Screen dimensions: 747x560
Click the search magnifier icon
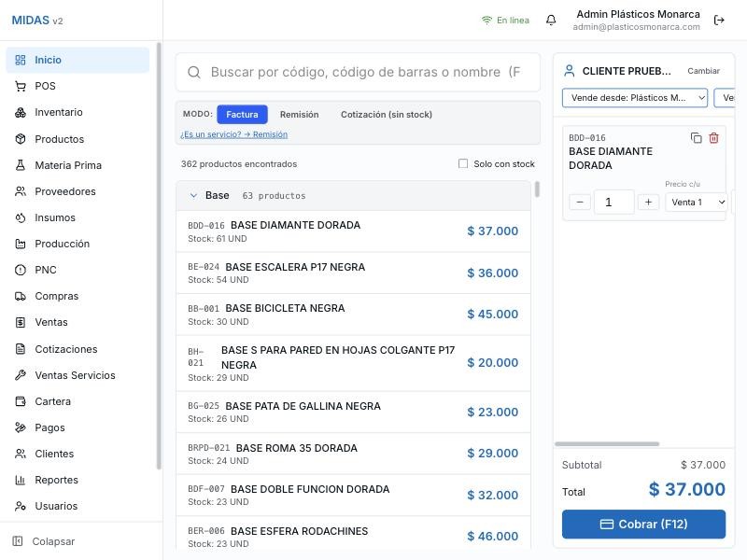(194, 73)
